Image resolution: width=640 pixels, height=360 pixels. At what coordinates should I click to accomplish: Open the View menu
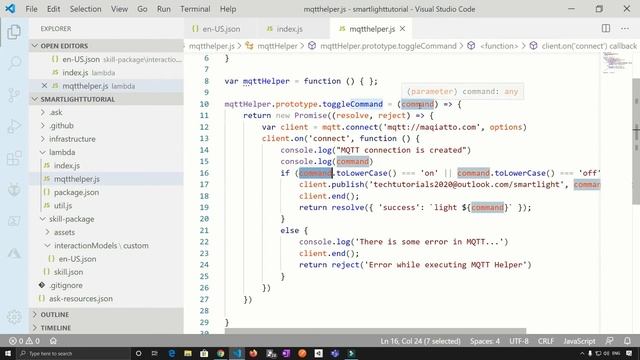tap(119, 9)
